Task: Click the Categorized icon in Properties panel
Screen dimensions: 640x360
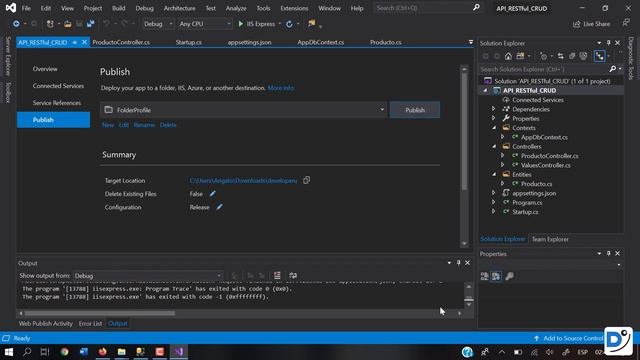Action: 484,276
